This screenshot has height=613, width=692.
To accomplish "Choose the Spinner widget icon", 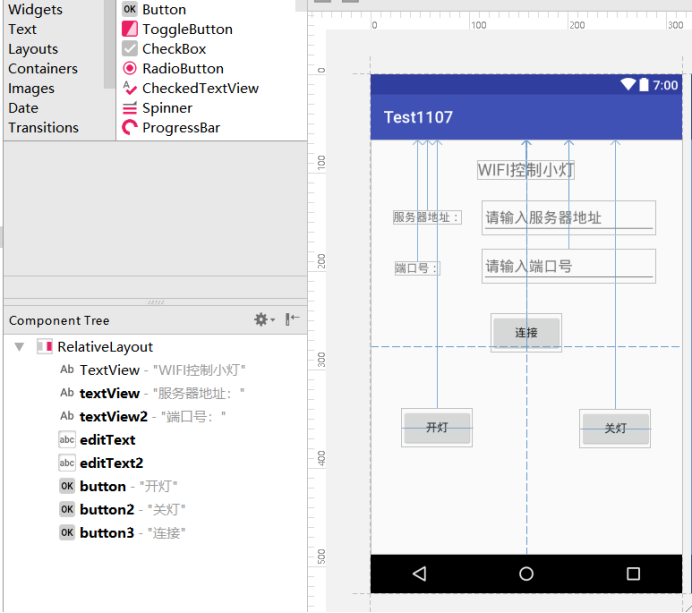I will point(129,108).
